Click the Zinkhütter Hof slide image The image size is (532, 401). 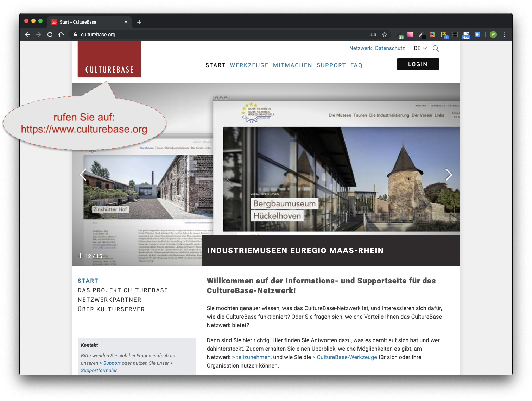click(148, 187)
